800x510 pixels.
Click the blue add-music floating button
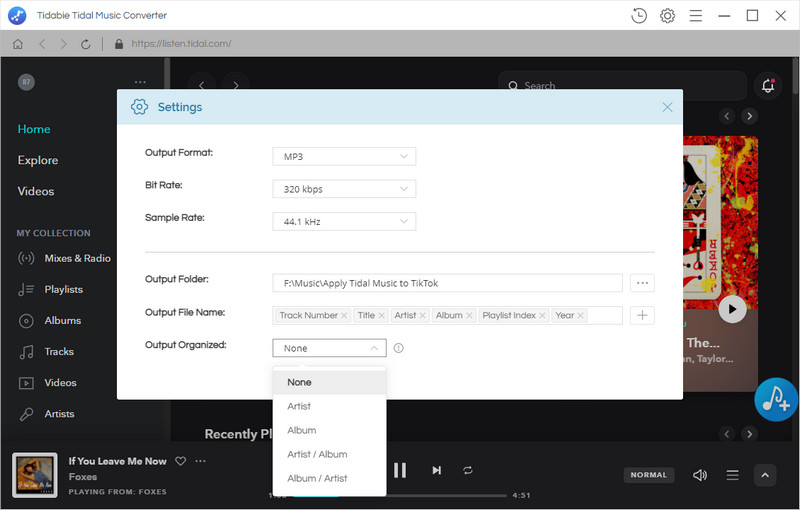(777, 399)
